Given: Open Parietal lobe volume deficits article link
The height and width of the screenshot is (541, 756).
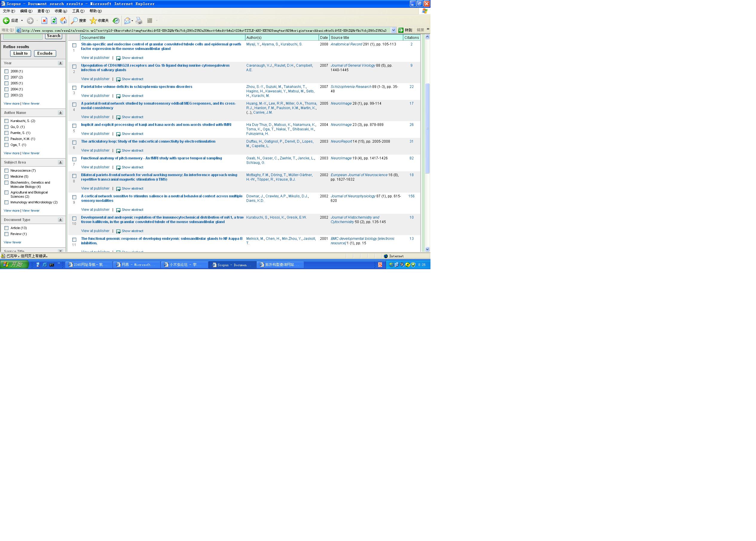Looking at the screenshot, I should pos(137,87).
